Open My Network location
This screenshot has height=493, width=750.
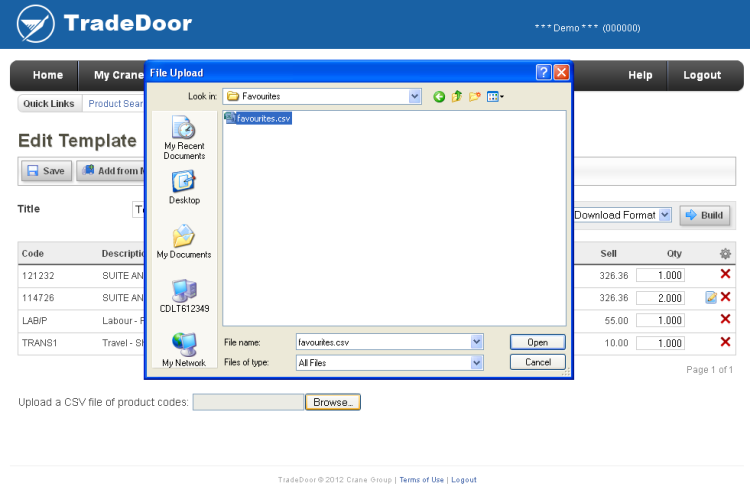[x=184, y=350]
